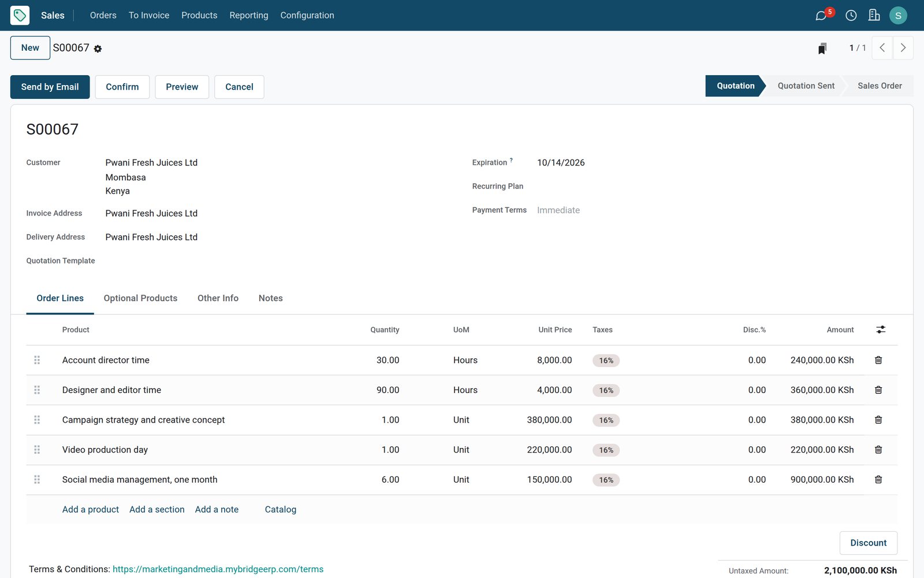Switch to the Other Info tab

(x=218, y=298)
